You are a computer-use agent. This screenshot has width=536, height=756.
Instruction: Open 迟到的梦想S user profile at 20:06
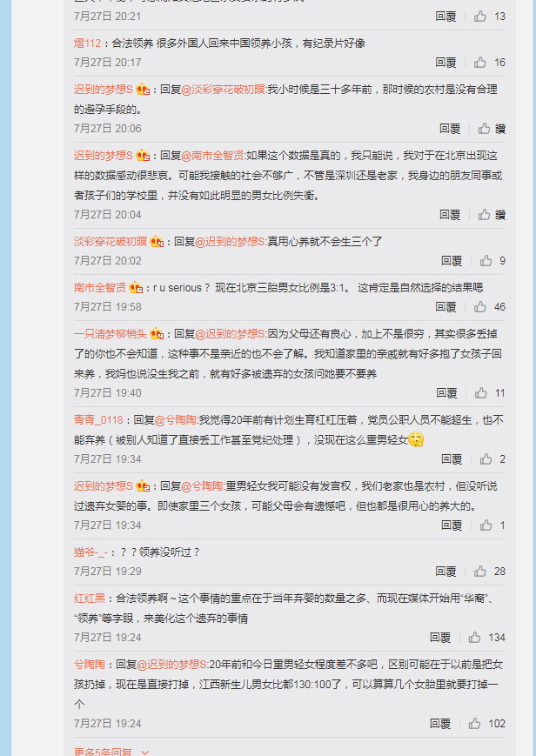103,90
